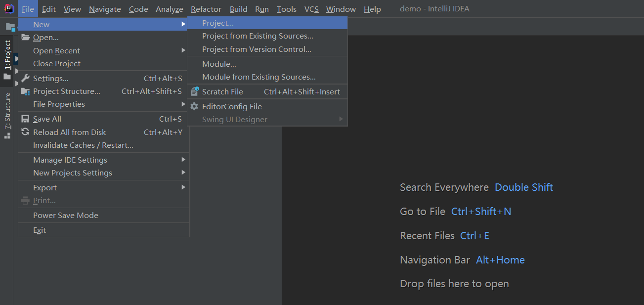Select Module from Existing Sources...

pyautogui.click(x=258, y=77)
